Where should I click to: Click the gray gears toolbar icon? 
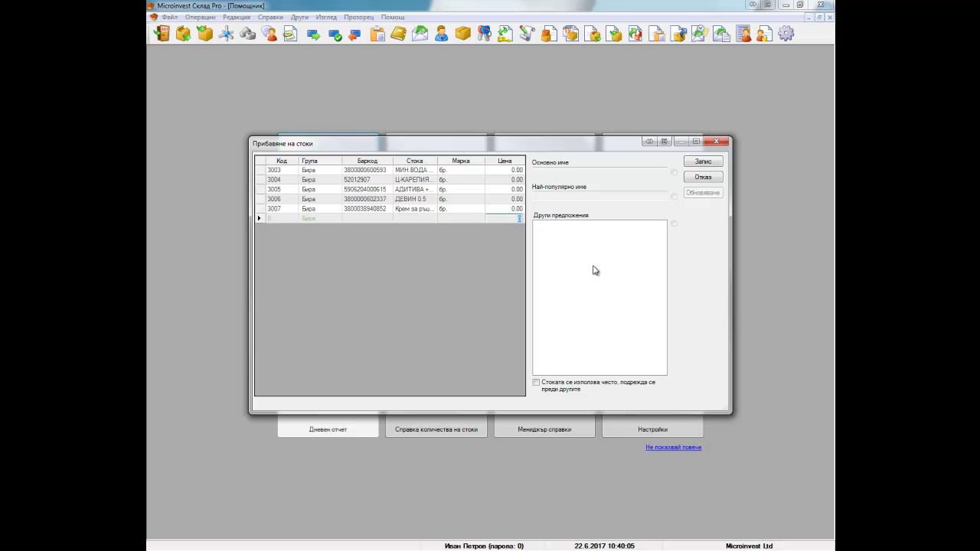tap(247, 34)
